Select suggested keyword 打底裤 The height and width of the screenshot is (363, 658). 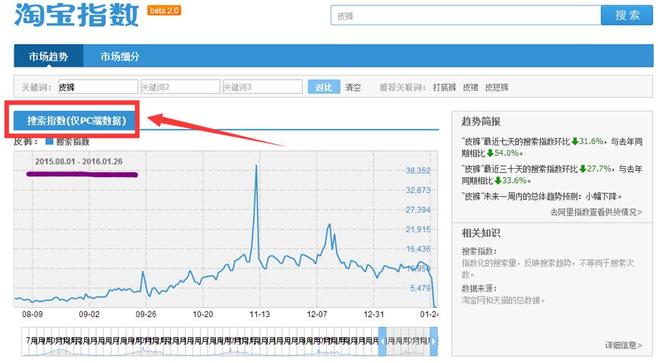[444, 87]
